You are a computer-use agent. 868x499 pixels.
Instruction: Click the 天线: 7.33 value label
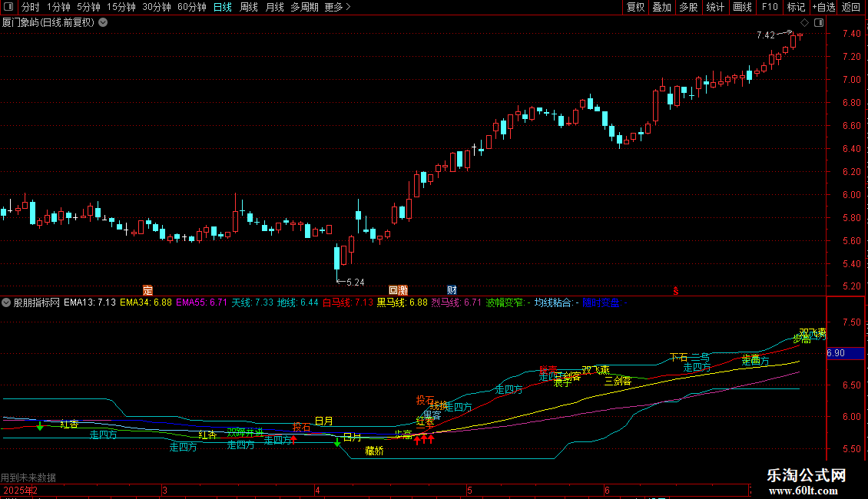[253, 302]
